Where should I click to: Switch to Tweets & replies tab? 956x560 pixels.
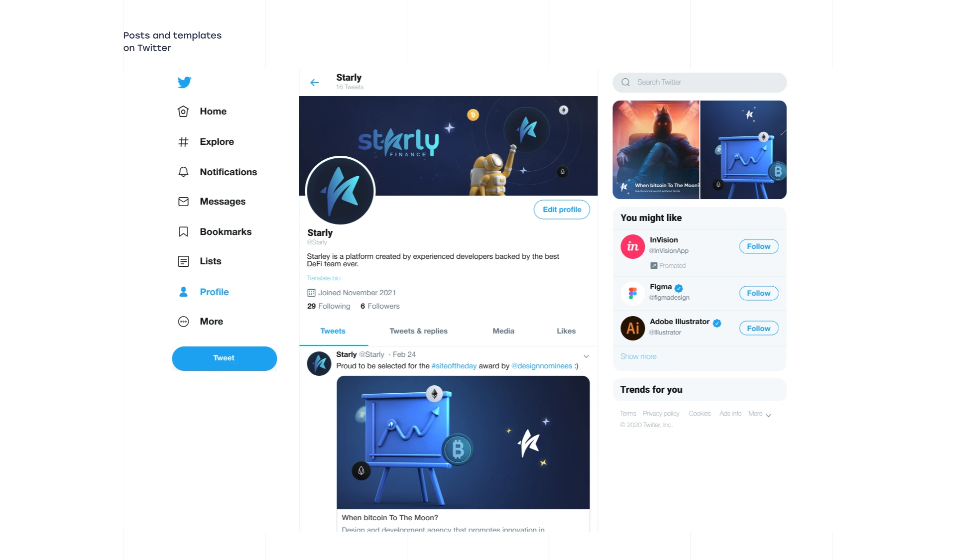point(418,331)
